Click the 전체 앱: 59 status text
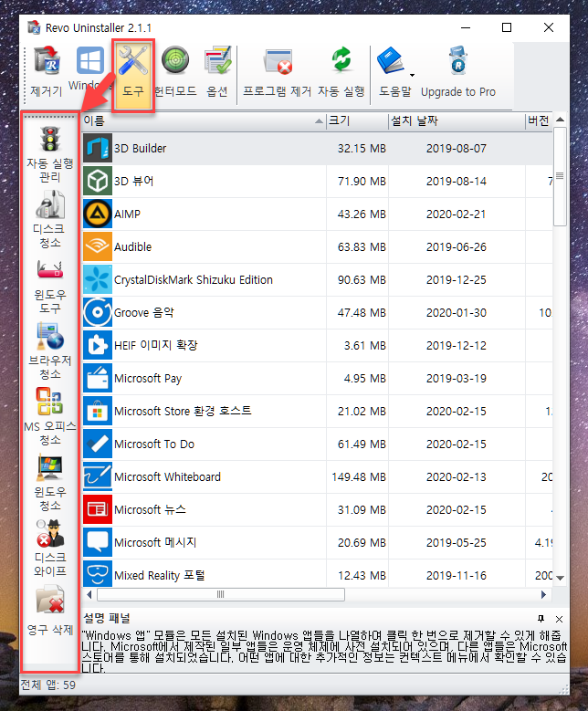 tap(48, 685)
